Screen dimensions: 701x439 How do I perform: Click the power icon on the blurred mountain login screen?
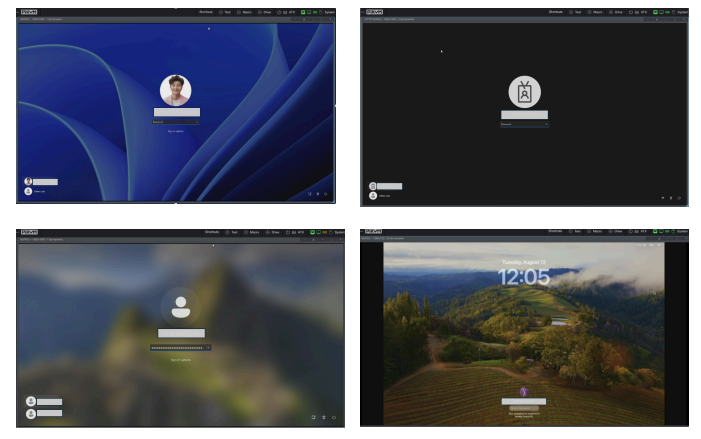[x=334, y=416]
